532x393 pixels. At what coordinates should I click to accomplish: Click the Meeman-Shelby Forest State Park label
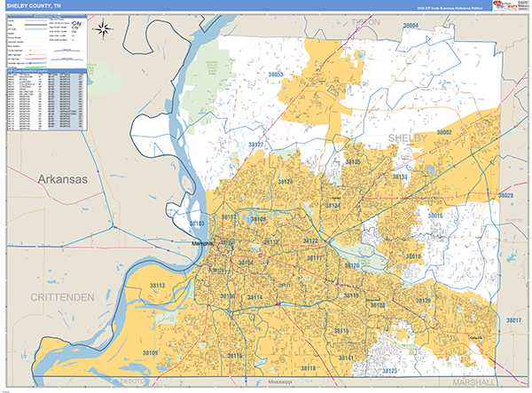point(213,68)
